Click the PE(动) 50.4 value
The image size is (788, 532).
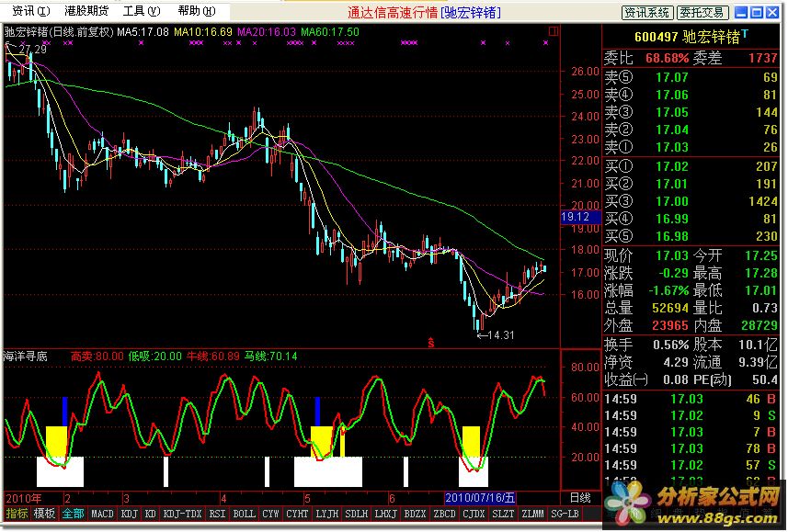pos(765,379)
